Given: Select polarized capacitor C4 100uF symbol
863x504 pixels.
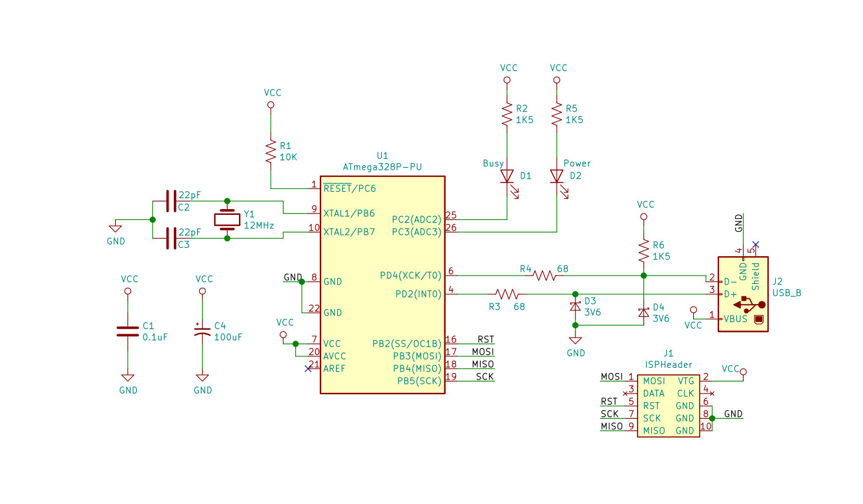Looking at the screenshot, I should point(202,330).
